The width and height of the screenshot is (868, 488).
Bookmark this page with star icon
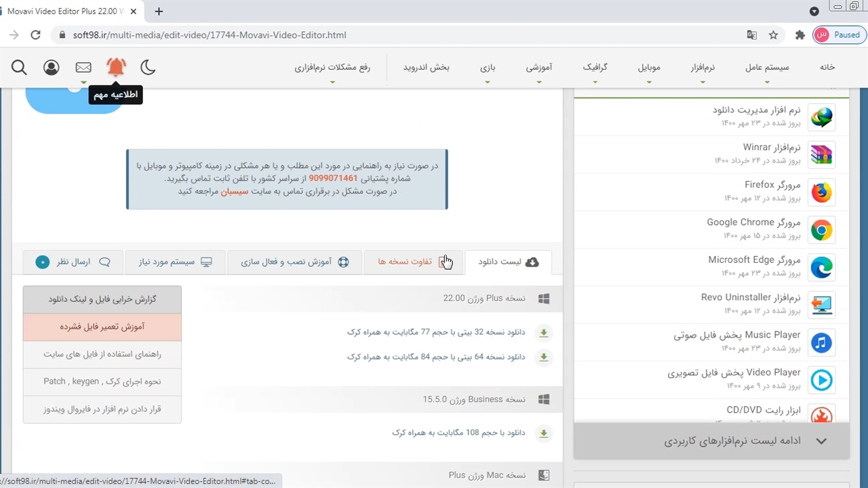click(x=773, y=35)
